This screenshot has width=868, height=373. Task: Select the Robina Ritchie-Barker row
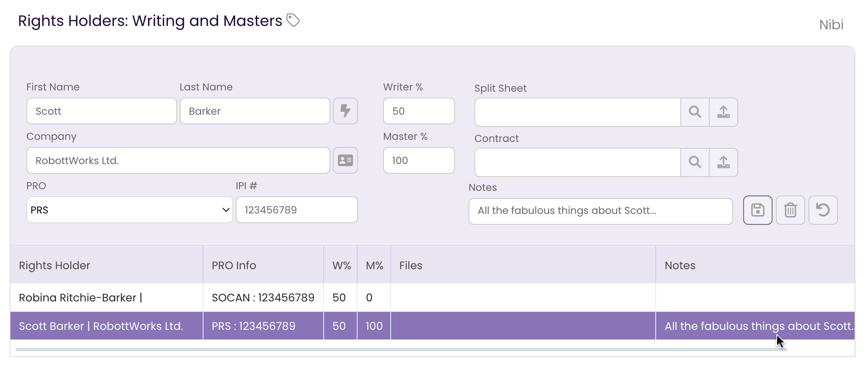pos(433,298)
